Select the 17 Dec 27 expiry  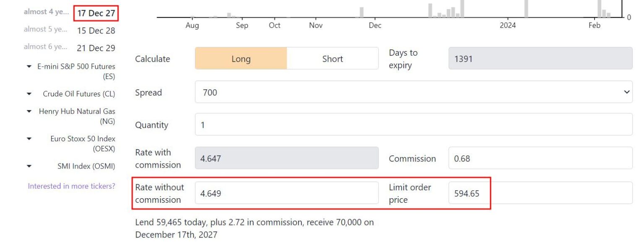click(x=96, y=13)
